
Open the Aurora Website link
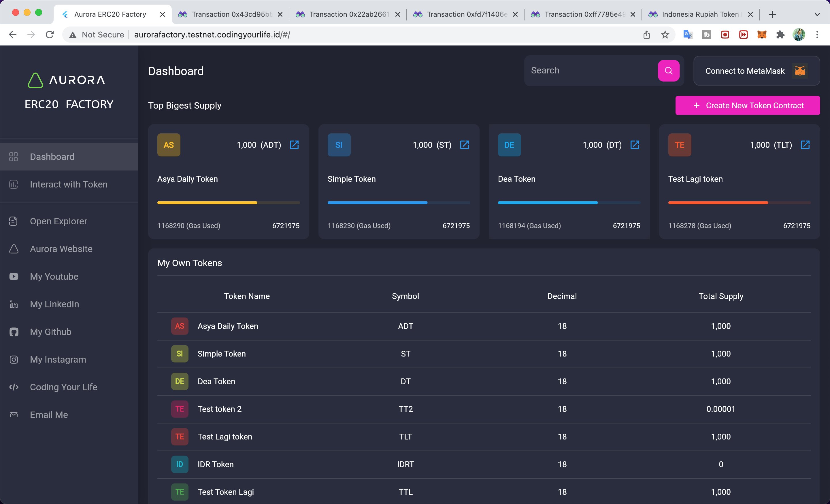click(61, 249)
